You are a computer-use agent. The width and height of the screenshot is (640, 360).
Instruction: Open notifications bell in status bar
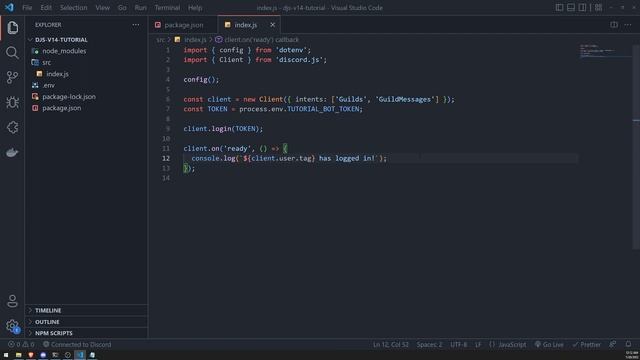click(629, 344)
